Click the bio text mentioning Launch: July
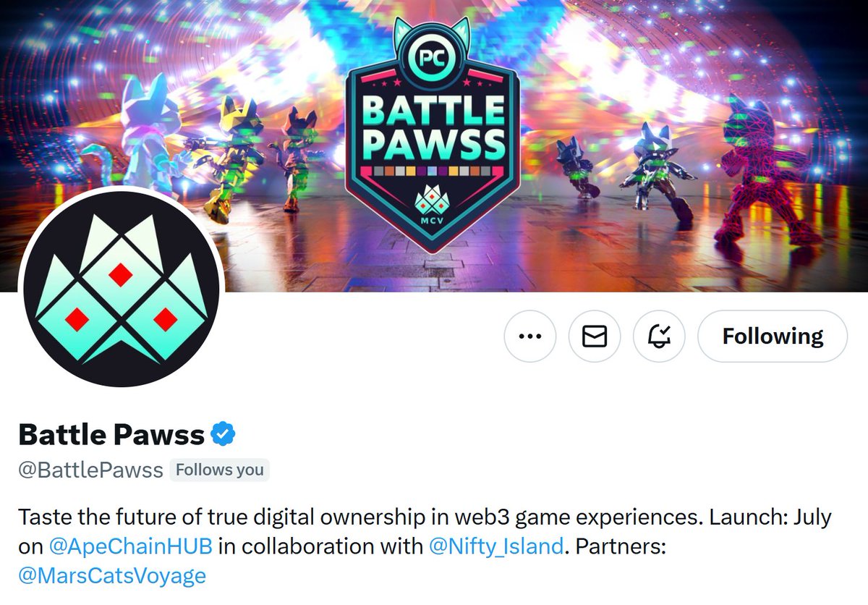868x605 pixels. tap(425, 546)
